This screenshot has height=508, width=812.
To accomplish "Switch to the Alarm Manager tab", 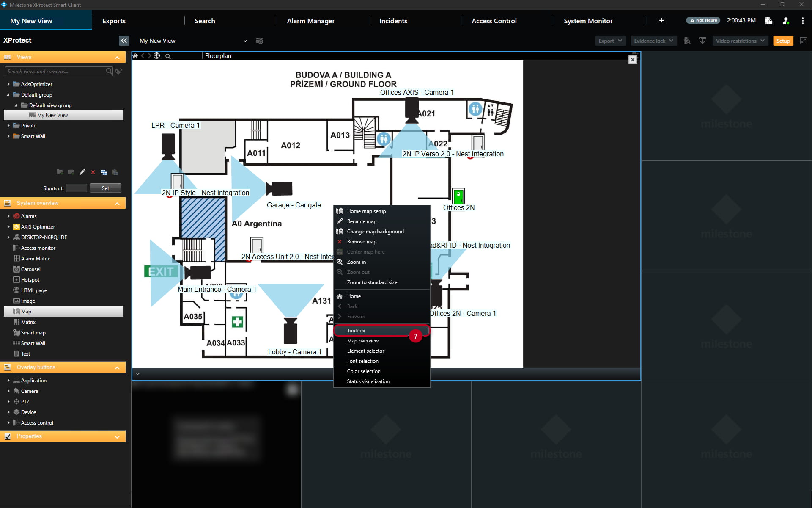I will 310,21.
